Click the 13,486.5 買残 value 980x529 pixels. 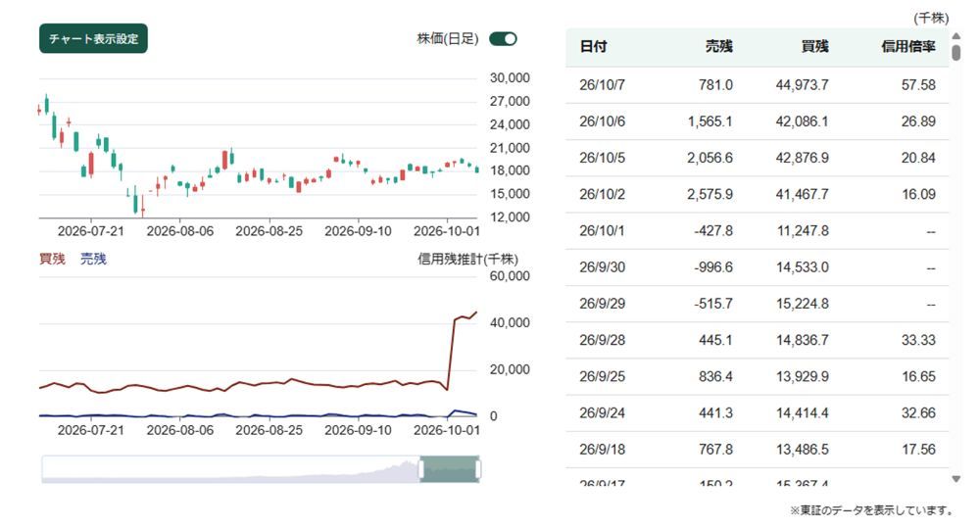click(x=802, y=449)
